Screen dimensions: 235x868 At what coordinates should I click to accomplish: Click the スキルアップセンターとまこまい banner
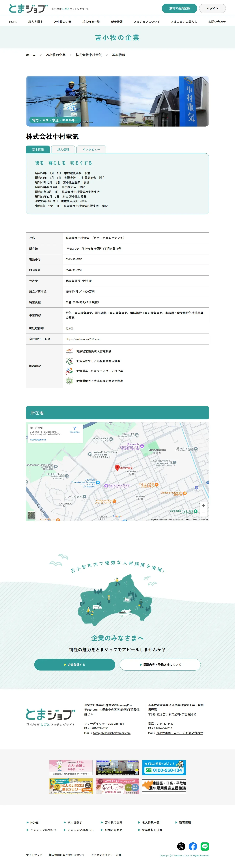point(117,768)
